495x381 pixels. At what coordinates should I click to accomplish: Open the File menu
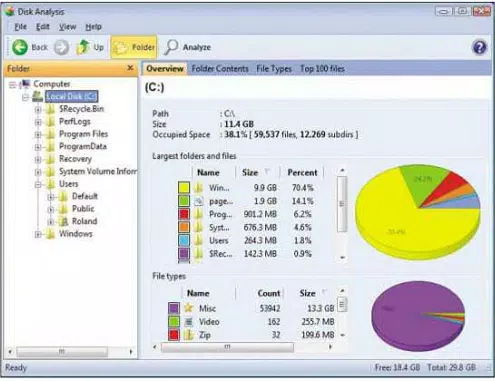tap(20, 27)
